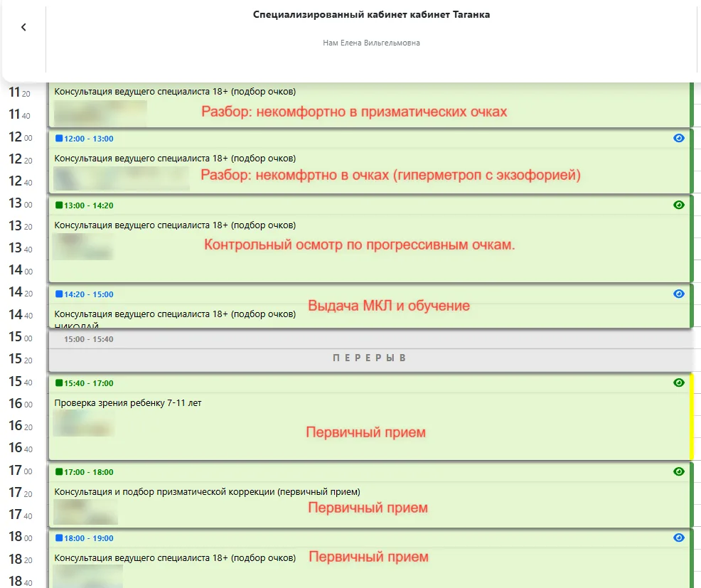Image resolution: width=701 pixels, height=588 pixels.
Task: Open the 14:20 - 15:00 time link
Action: point(89,294)
